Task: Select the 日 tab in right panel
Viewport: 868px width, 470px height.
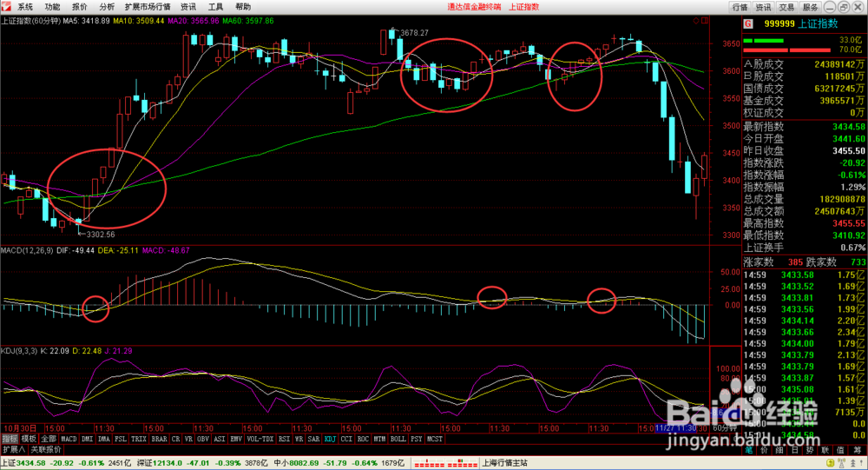Action: (x=795, y=450)
